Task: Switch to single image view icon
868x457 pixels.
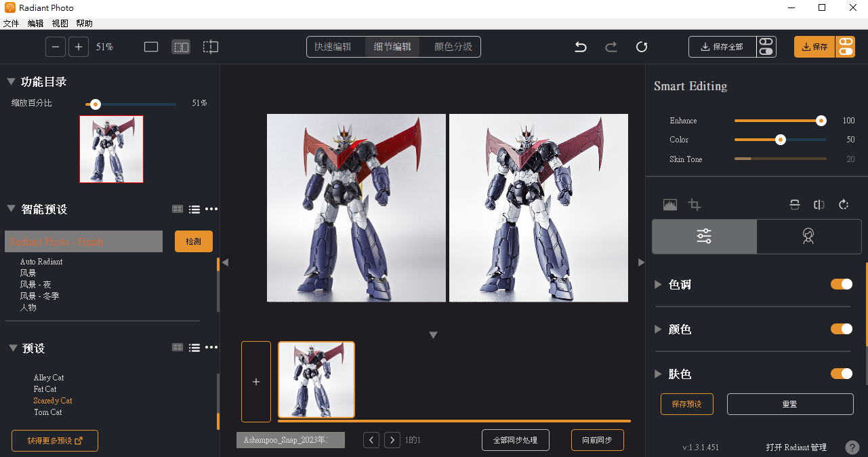Action: pyautogui.click(x=151, y=47)
